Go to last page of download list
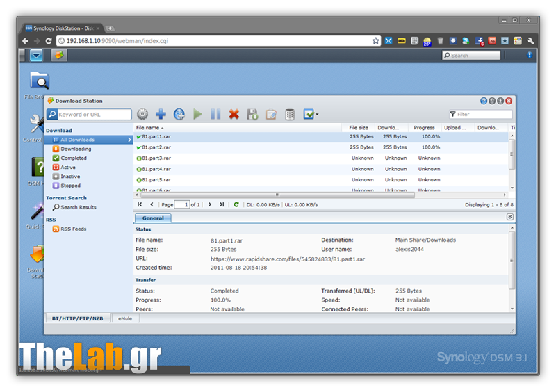Image resolution: width=556 pixels, height=392 pixels. 222,205
